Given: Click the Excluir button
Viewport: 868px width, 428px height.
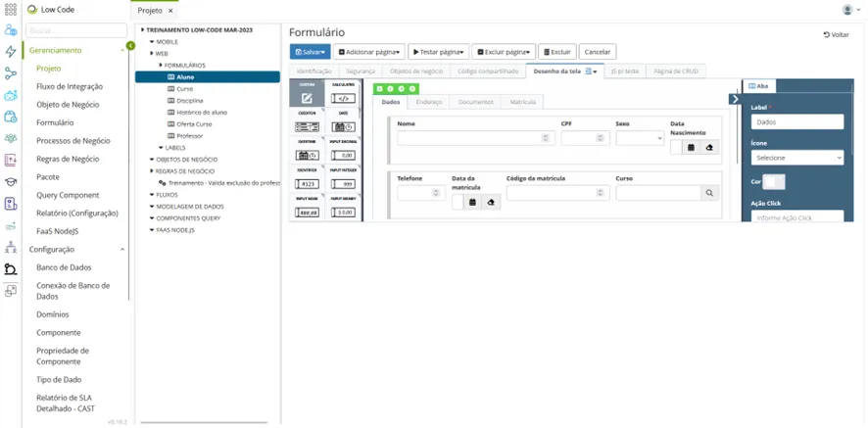Looking at the screenshot, I should 557,52.
